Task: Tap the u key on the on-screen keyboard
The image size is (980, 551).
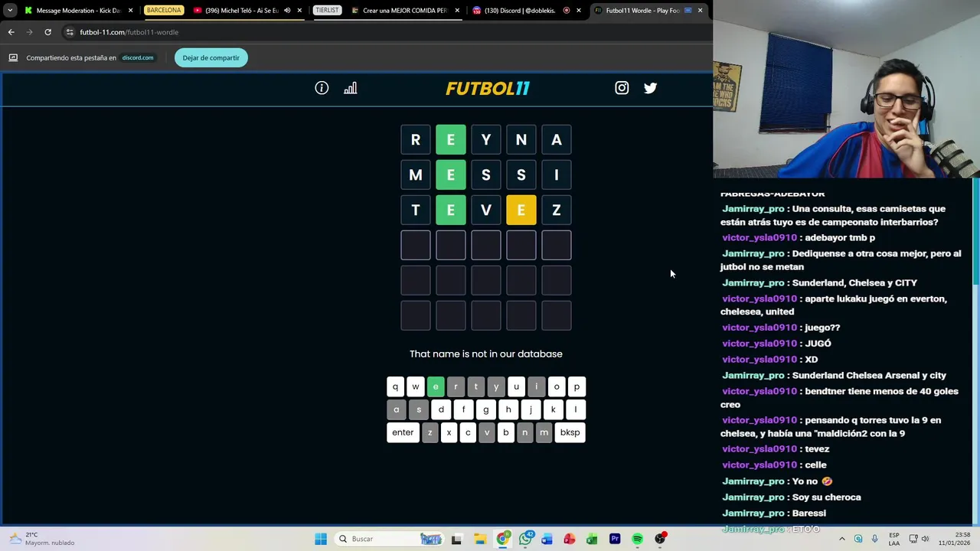Action: coord(516,386)
